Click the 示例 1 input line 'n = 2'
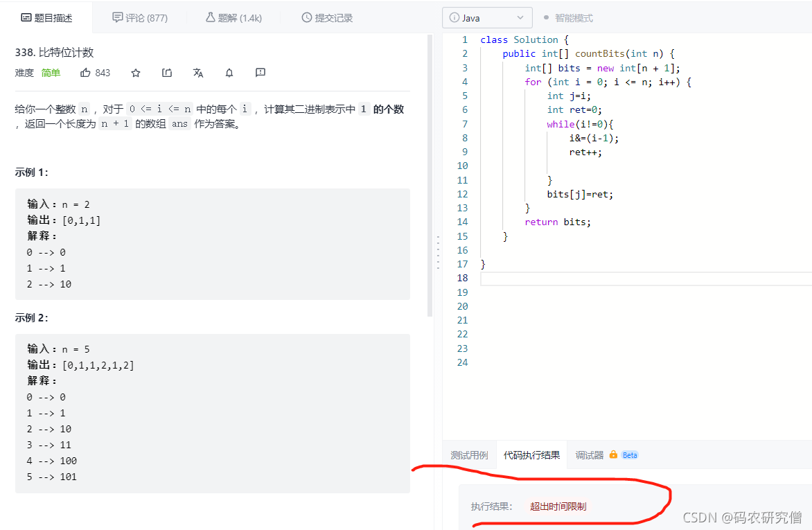 tap(58, 204)
